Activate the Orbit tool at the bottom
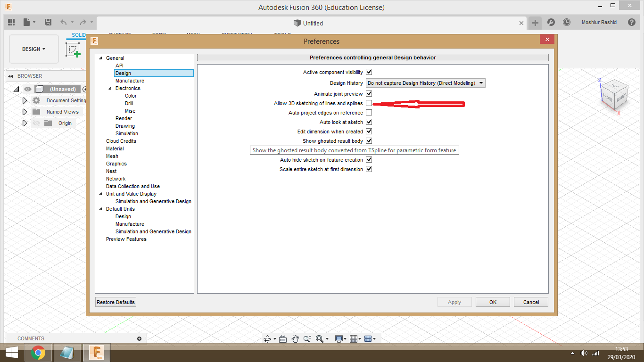Image resolution: width=644 pixels, height=362 pixels. pos(268,338)
